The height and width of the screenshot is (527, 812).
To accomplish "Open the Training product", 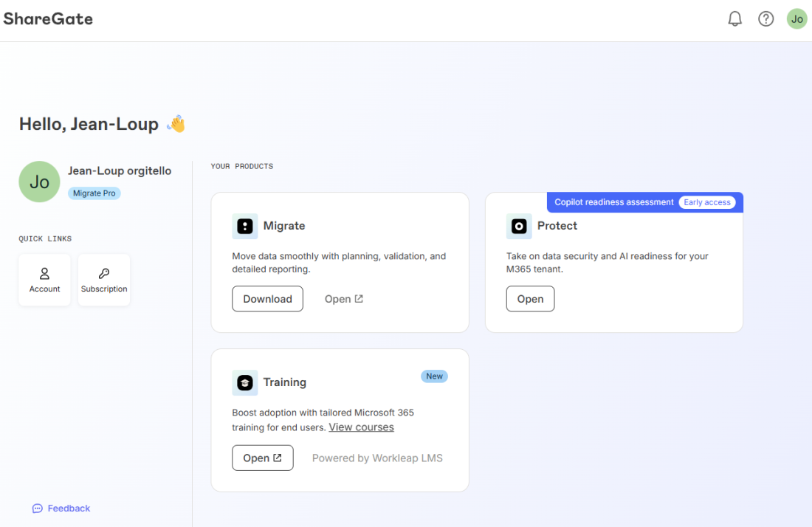I will 262,458.
